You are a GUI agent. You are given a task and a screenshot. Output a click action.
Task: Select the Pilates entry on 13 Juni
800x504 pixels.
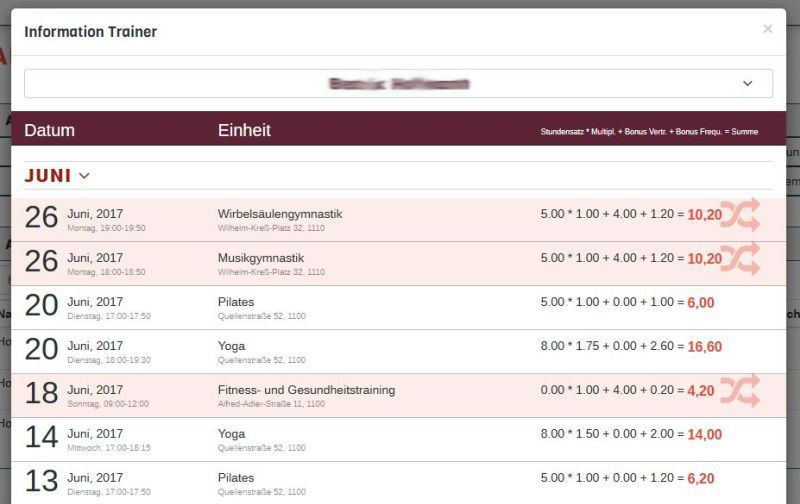click(236, 478)
